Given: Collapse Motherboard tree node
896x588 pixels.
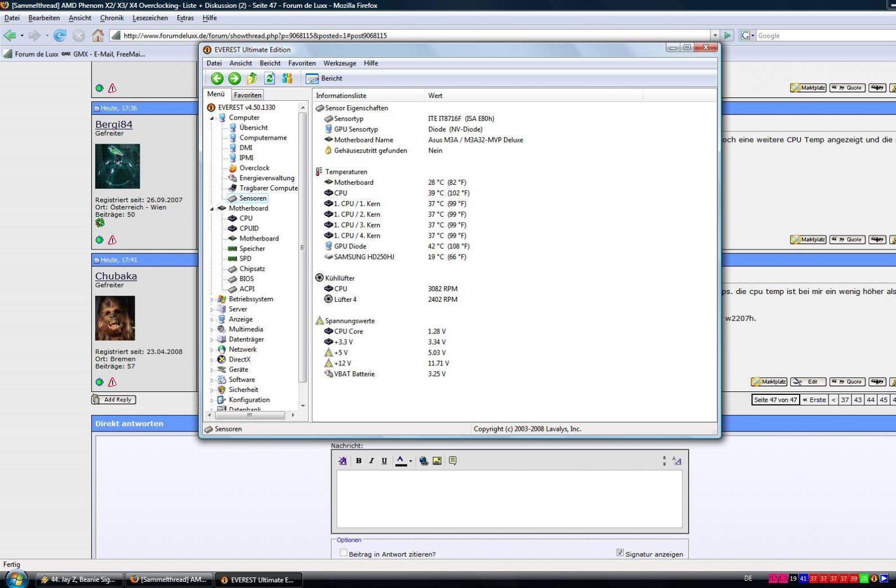Looking at the screenshot, I should click(x=212, y=209).
